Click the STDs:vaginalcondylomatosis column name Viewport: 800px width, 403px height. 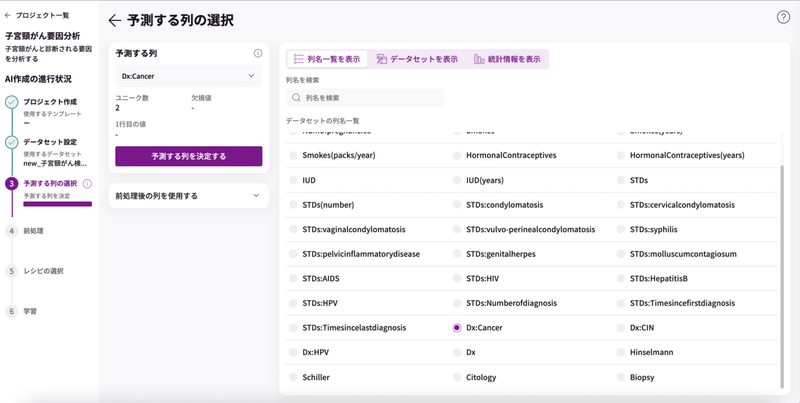click(x=354, y=230)
